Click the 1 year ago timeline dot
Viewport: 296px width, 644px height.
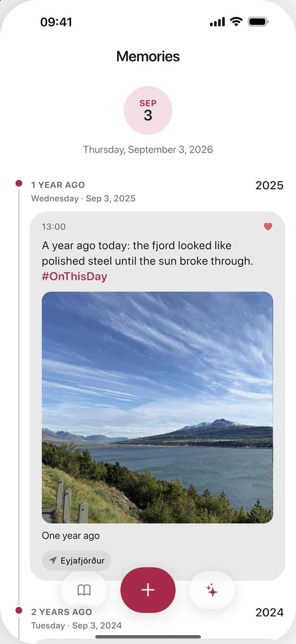19,183
